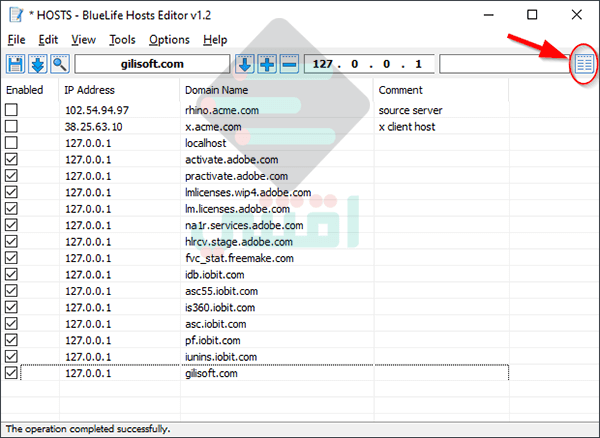Select the practivate.adobe.com domain cell
Viewport: 600px width, 438px height.
[x=236, y=176]
